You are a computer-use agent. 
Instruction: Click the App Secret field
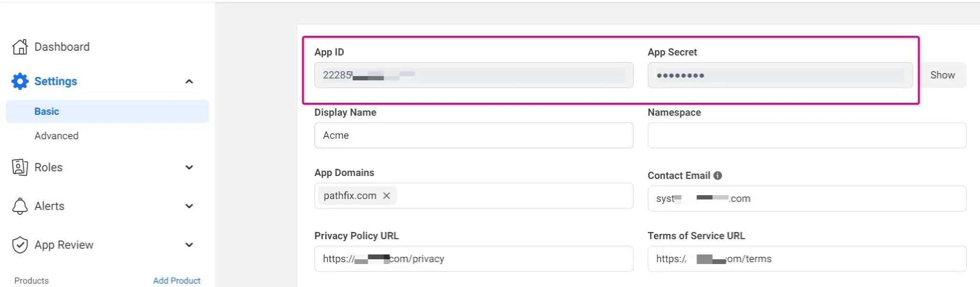click(x=780, y=75)
